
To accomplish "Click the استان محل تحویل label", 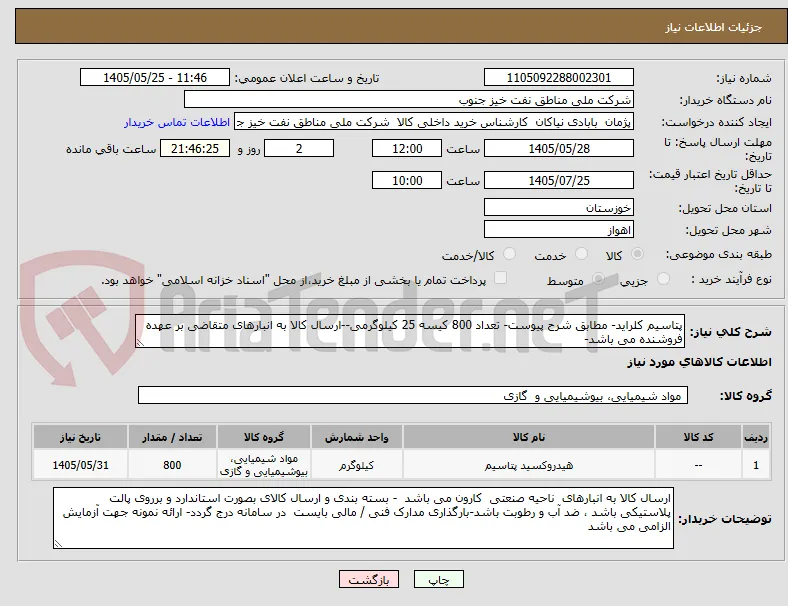I will (x=725, y=208).
